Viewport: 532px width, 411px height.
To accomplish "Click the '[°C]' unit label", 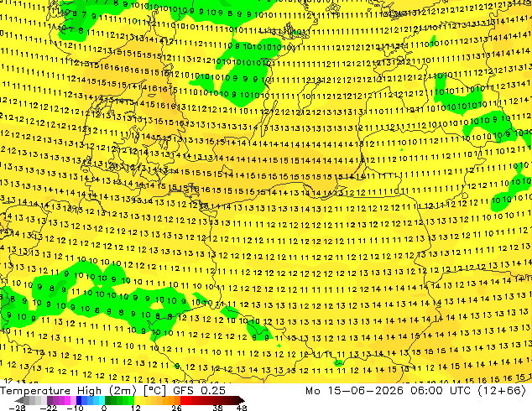I will point(154,391).
